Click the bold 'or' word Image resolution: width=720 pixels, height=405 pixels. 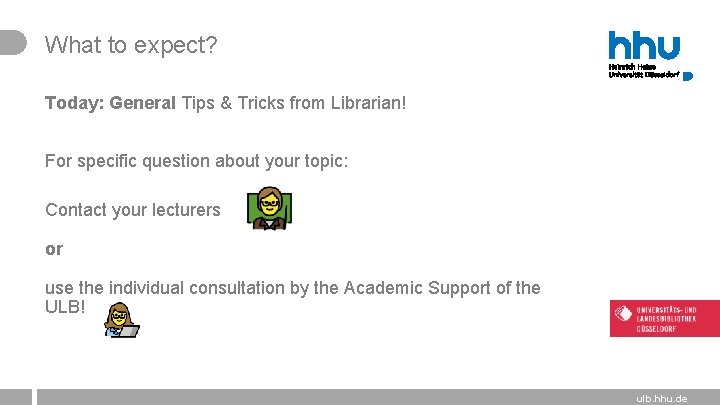coord(54,249)
